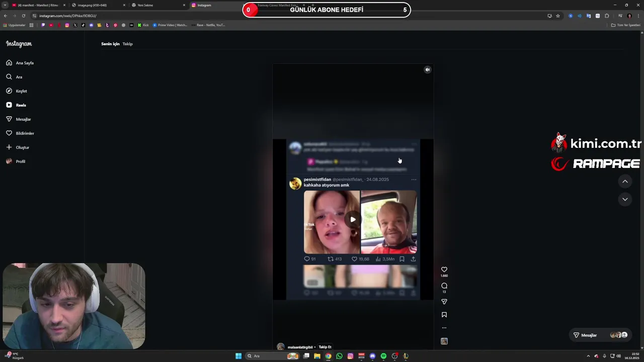Open Prime Video bookmark
The image size is (644, 362).
170,25
